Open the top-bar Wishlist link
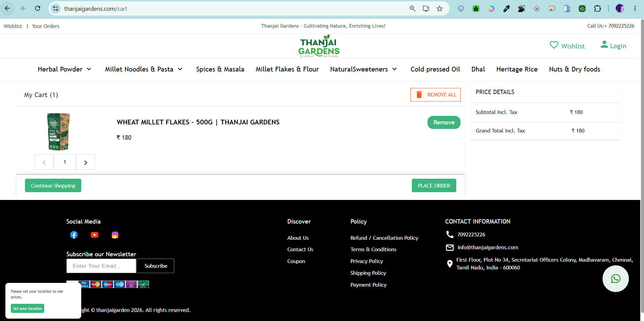The image size is (644, 321). [13, 26]
